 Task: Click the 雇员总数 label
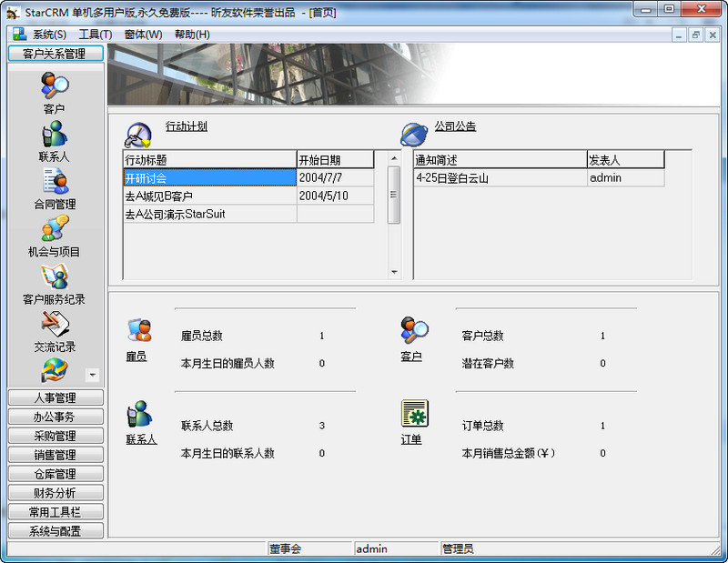[202, 336]
